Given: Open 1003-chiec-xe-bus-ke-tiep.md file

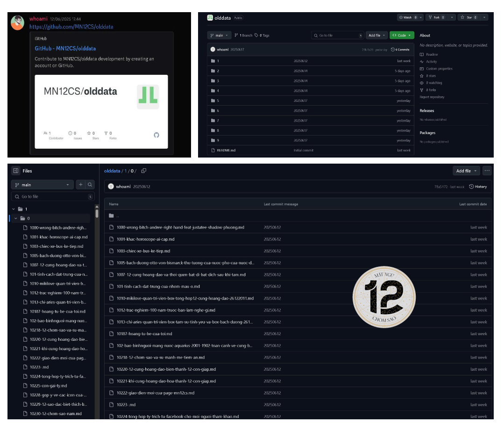Looking at the screenshot, I should point(143,251).
